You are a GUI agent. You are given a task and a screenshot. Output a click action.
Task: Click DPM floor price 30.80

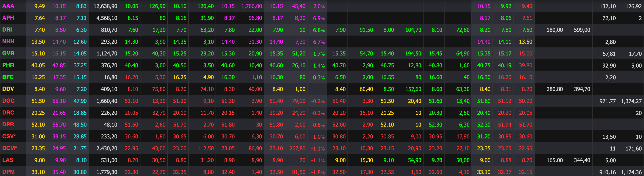click(80, 172)
